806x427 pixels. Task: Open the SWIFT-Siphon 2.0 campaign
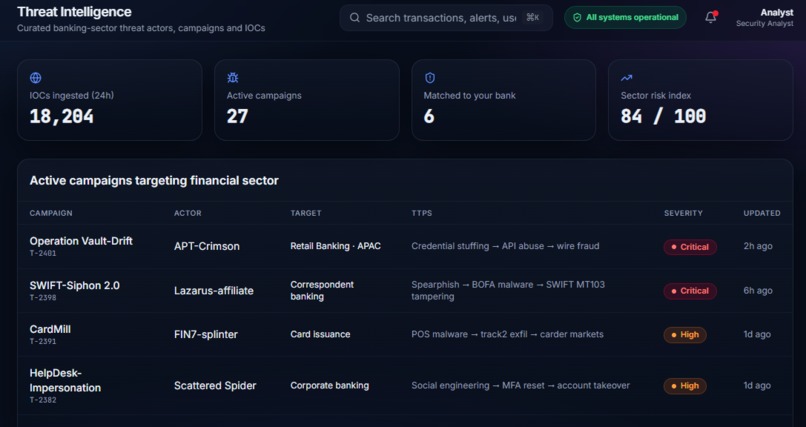[75, 285]
